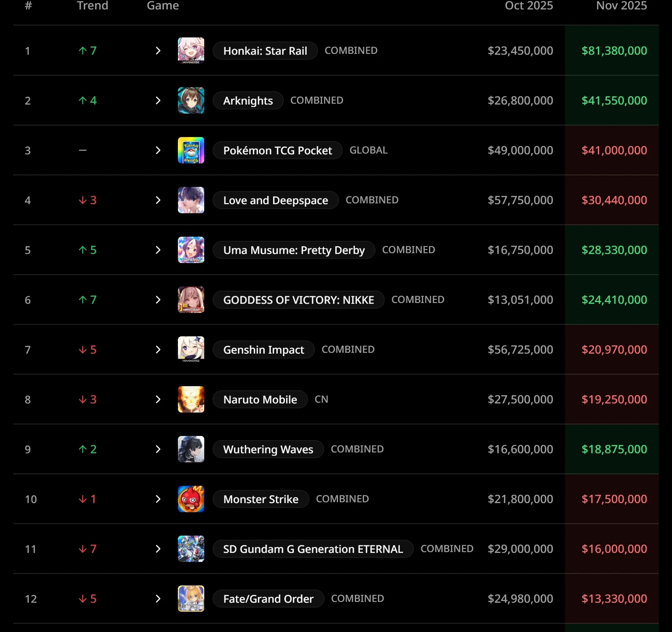Viewport: 672px width, 632px height.
Task: Expand the Arknights row
Action: [x=158, y=100]
